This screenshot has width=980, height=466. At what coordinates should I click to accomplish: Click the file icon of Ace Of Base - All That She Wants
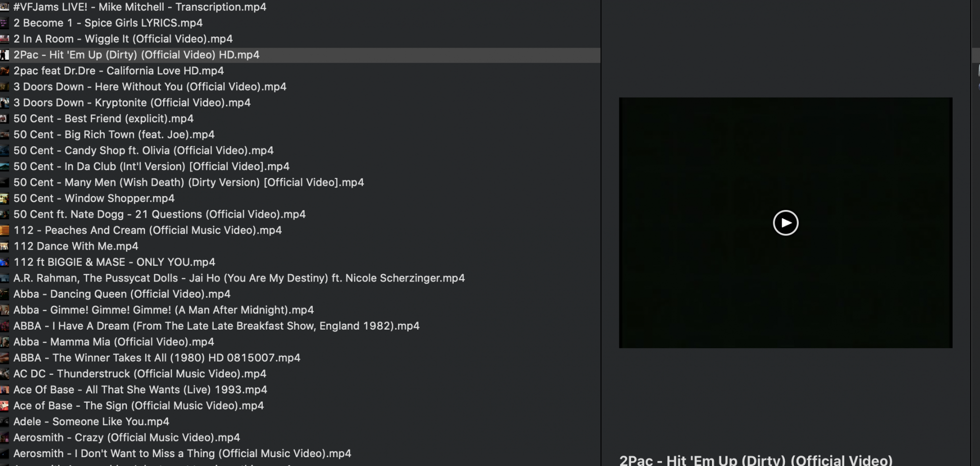4,390
